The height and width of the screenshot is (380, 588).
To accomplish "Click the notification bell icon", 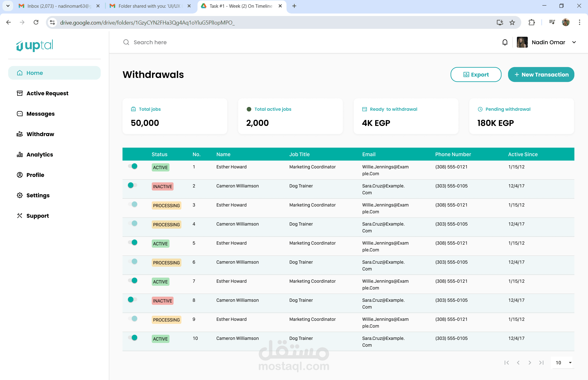I will click(x=505, y=42).
